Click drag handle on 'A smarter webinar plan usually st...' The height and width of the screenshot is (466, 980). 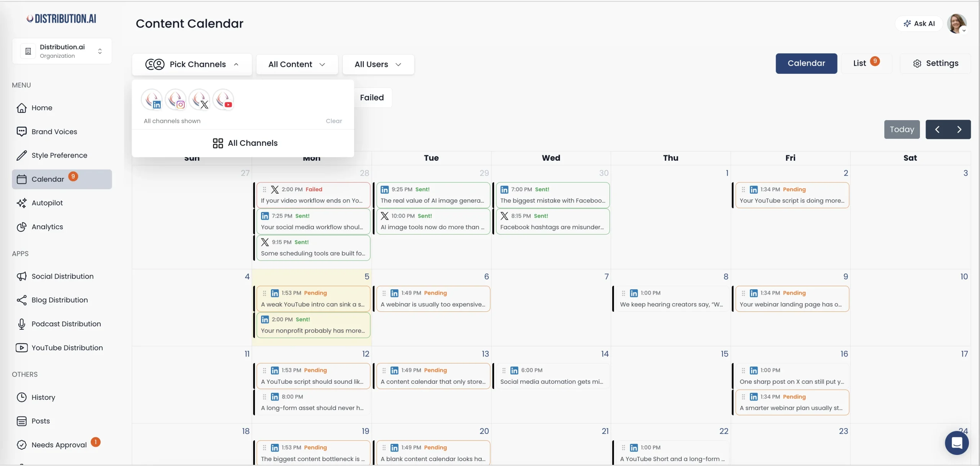[x=743, y=397]
